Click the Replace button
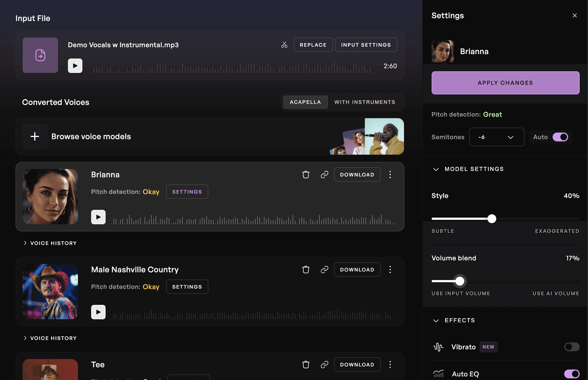This screenshot has height=380, width=588. pos(313,45)
